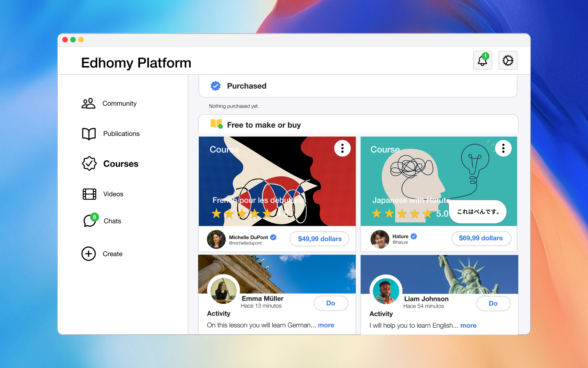
Task: Open the French pour les débutants course thumbnail
Action: coord(277,181)
